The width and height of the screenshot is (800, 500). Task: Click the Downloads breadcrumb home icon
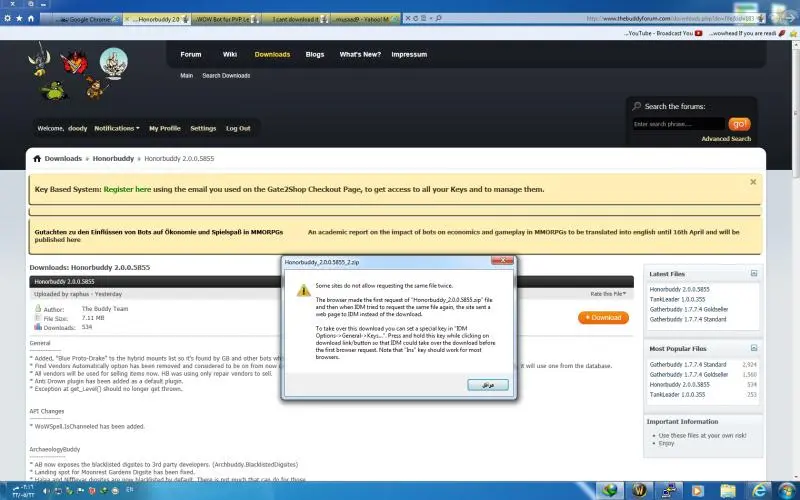[37, 159]
